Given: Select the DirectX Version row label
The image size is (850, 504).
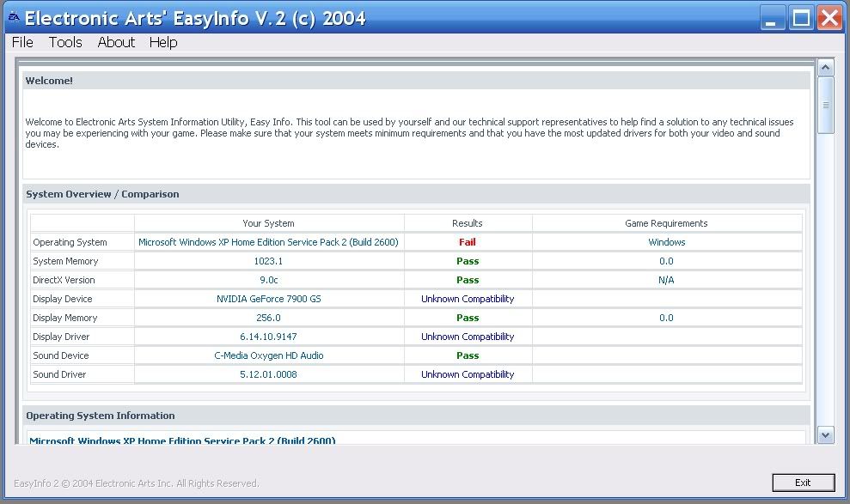Looking at the screenshot, I should point(64,280).
